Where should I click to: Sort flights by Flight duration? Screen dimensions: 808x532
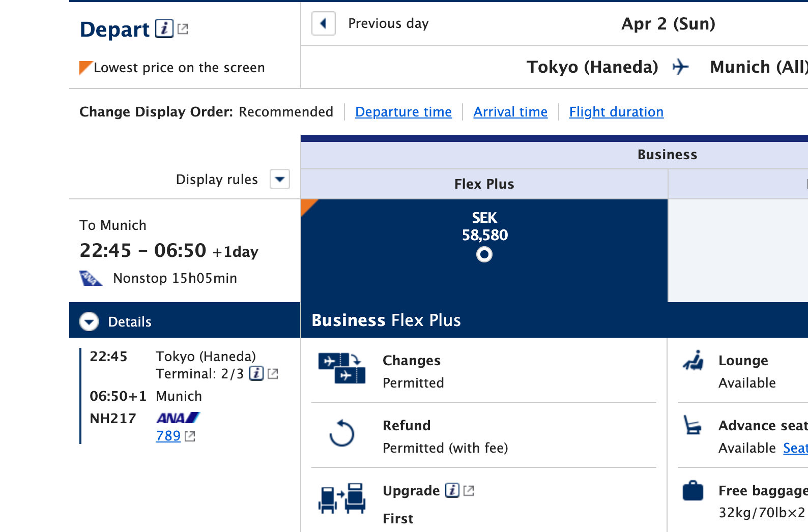click(616, 112)
